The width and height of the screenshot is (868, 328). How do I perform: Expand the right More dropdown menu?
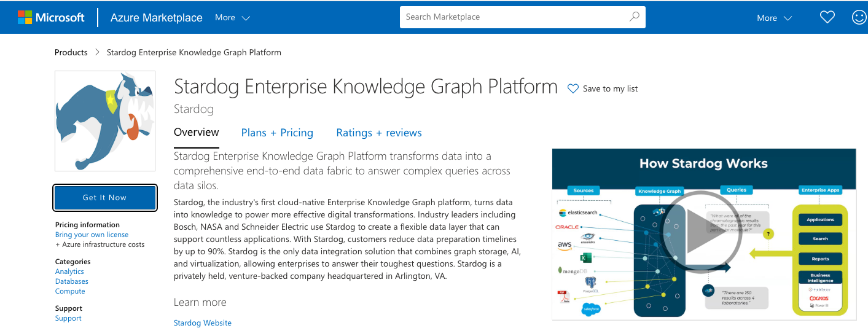774,18
